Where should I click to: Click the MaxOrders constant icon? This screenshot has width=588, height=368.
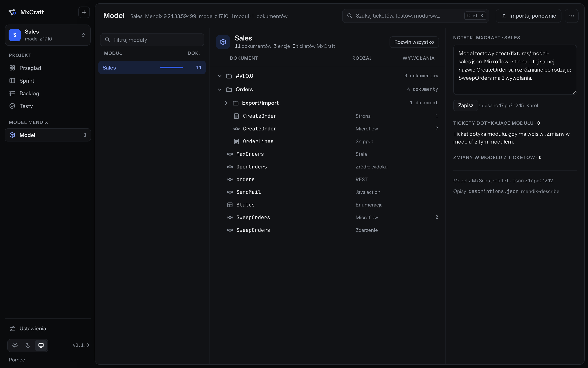[230, 154]
